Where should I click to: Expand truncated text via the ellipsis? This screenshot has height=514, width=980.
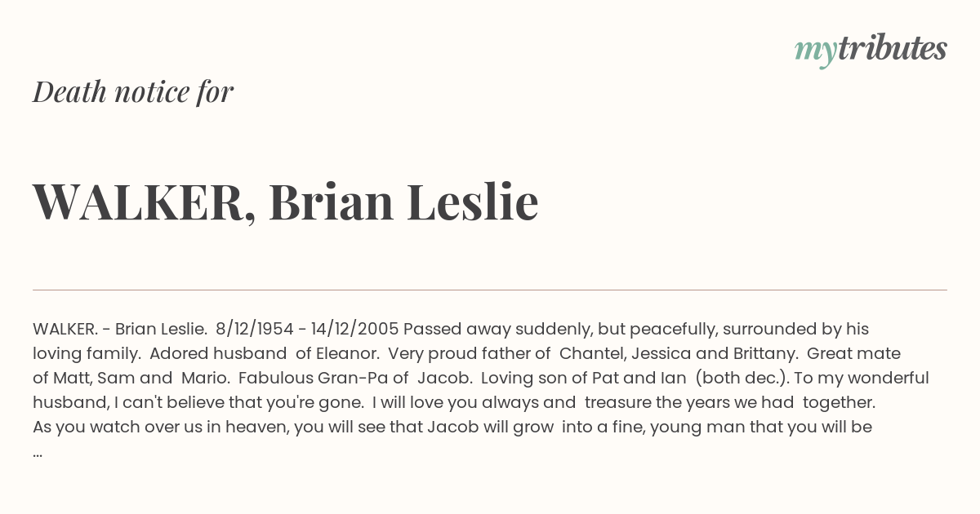(x=38, y=453)
